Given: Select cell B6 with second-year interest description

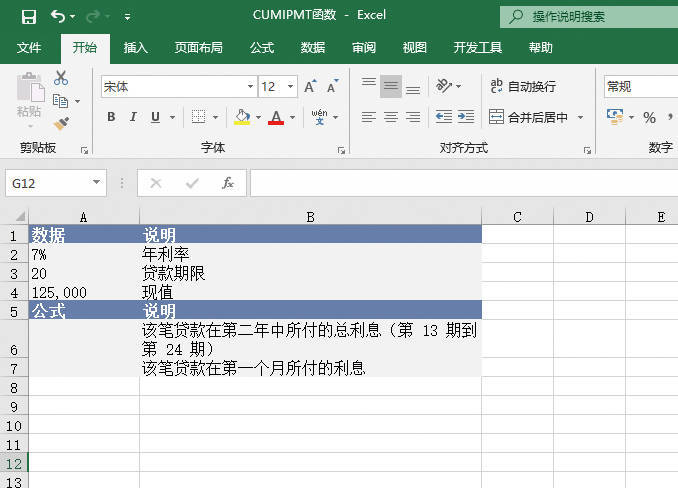Looking at the screenshot, I should coord(310,338).
